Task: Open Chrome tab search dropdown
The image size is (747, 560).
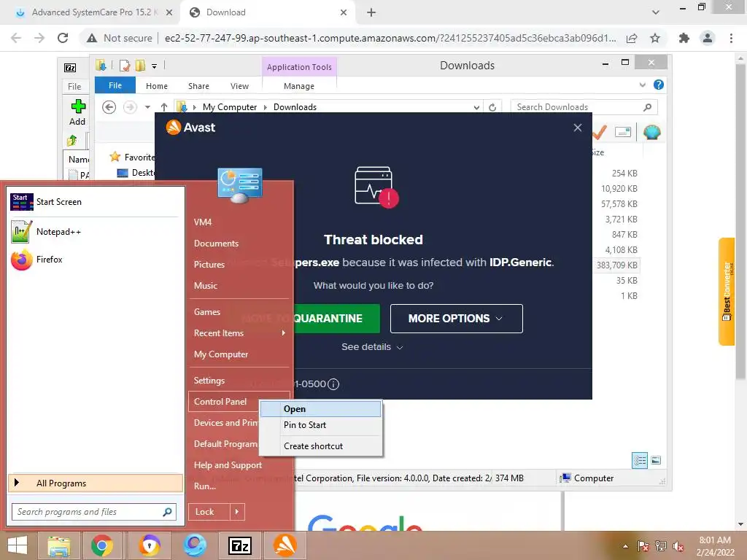Action: [656, 12]
